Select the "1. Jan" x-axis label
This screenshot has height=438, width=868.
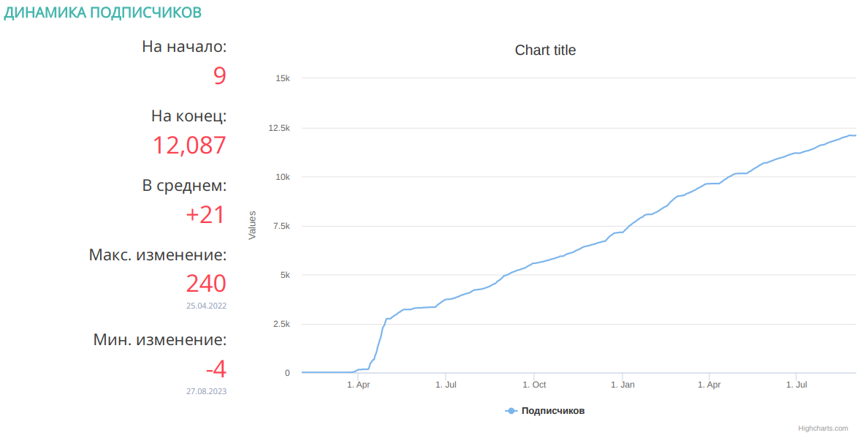point(622,385)
